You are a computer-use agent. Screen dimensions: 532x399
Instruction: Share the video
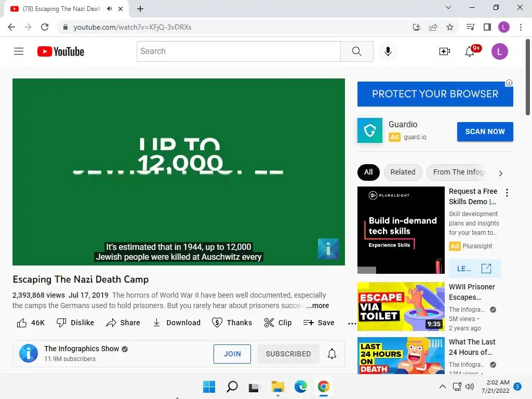click(x=123, y=323)
